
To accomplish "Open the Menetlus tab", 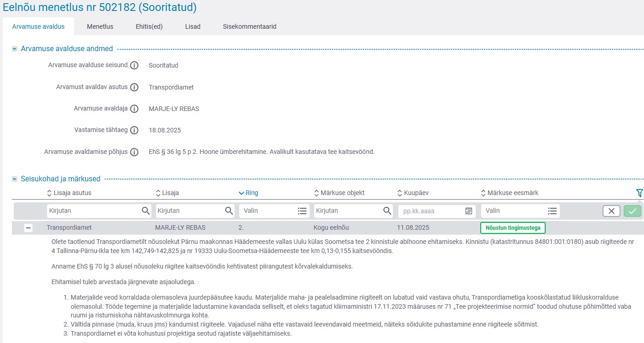I will (100, 26).
